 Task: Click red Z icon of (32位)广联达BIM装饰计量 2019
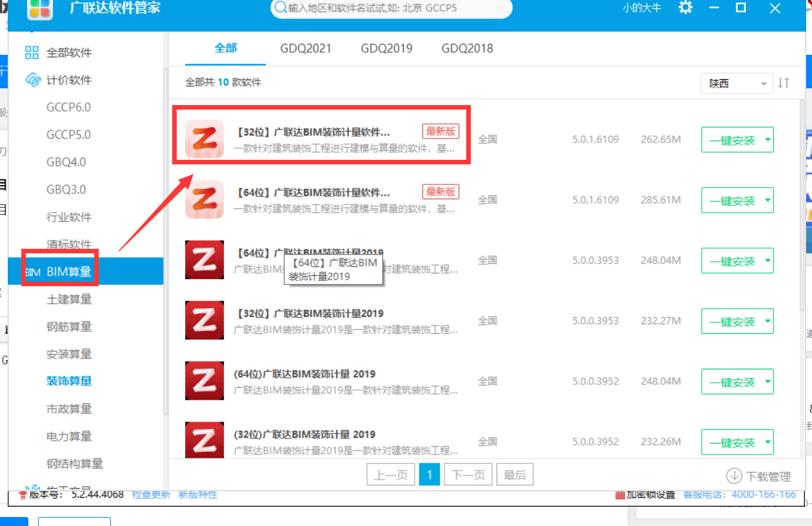click(204, 442)
